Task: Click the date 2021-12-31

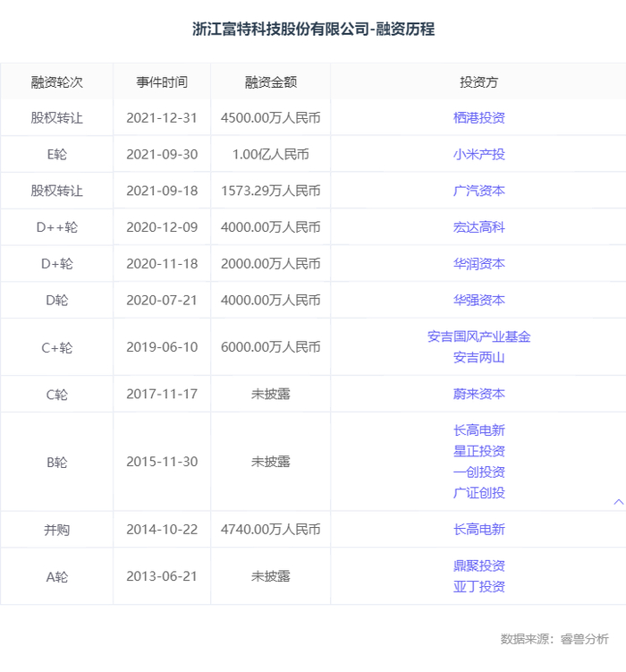Action: [x=162, y=118]
